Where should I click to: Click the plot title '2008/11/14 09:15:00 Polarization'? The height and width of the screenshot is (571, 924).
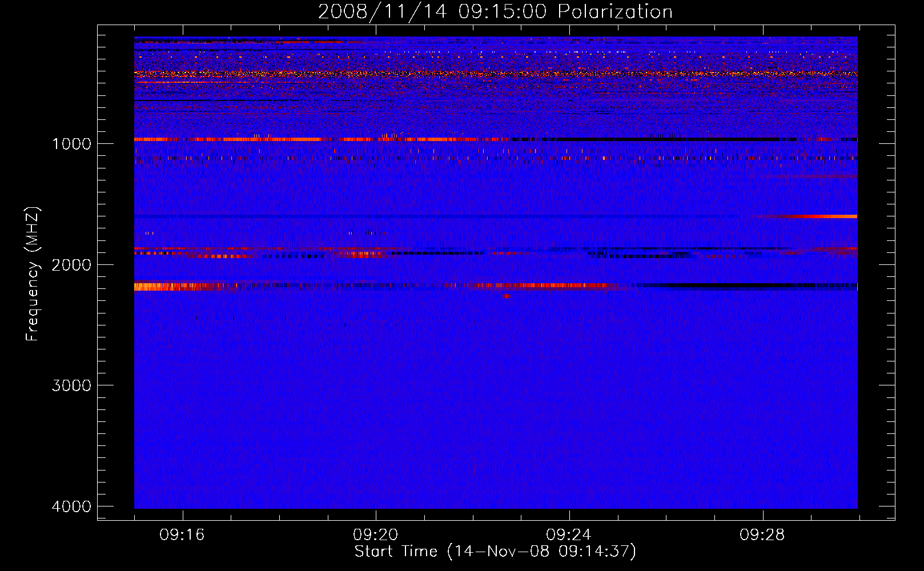[x=495, y=11]
